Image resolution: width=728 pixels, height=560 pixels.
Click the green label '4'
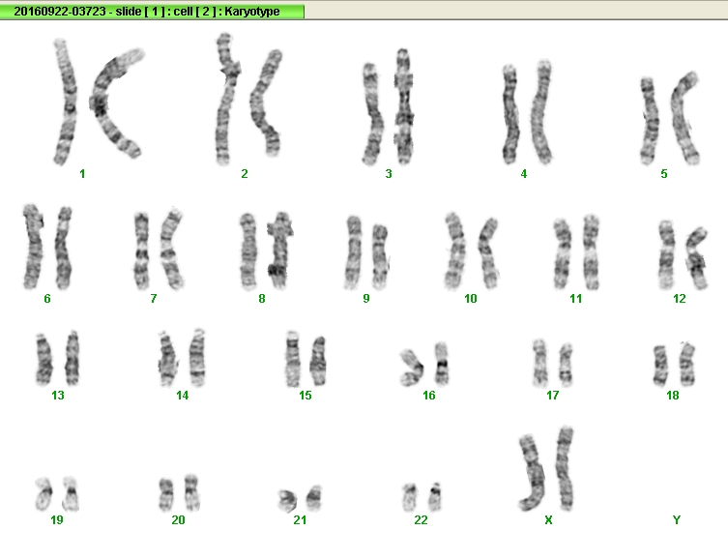pyautogui.click(x=524, y=174)
